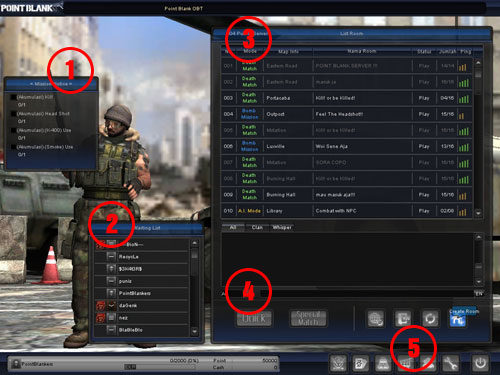Viewport: 500px width, 375px height.
Task: Open the clan emblem icon in bottom bar
Action: click(x=338, y=363)
